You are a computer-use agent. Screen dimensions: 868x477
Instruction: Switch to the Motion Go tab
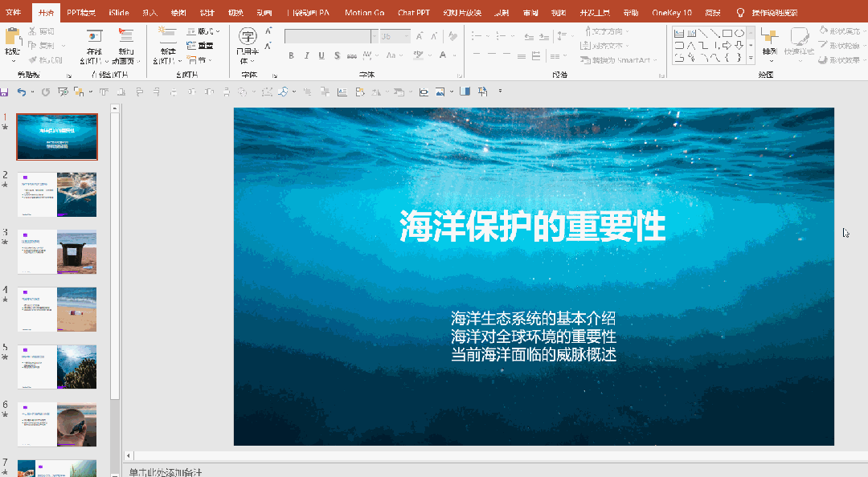click(364, 12)
